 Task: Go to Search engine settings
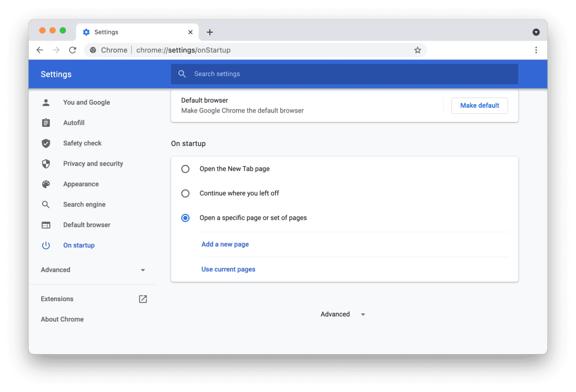(84, 205)
